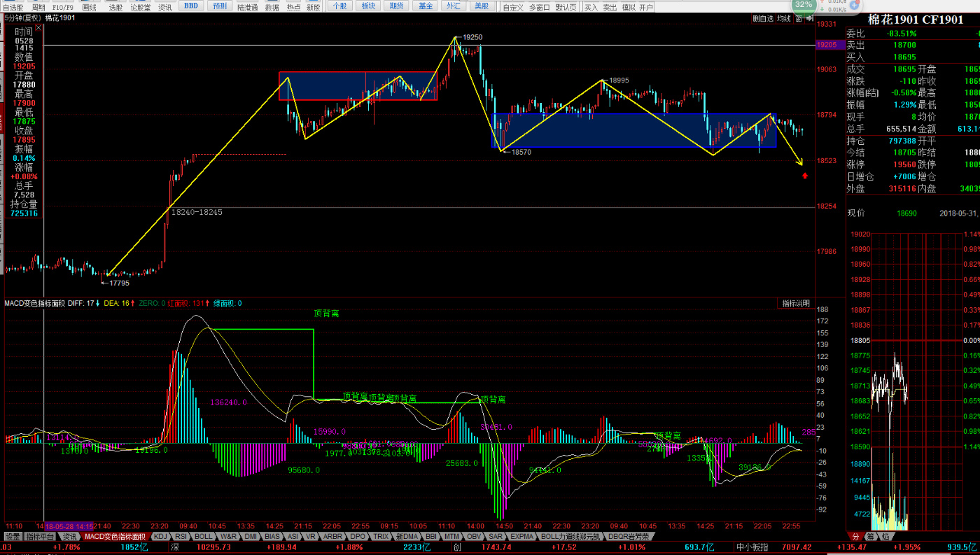Open 论股堂 forum
The height and width of the screenshot is (555, 980).
141,7
